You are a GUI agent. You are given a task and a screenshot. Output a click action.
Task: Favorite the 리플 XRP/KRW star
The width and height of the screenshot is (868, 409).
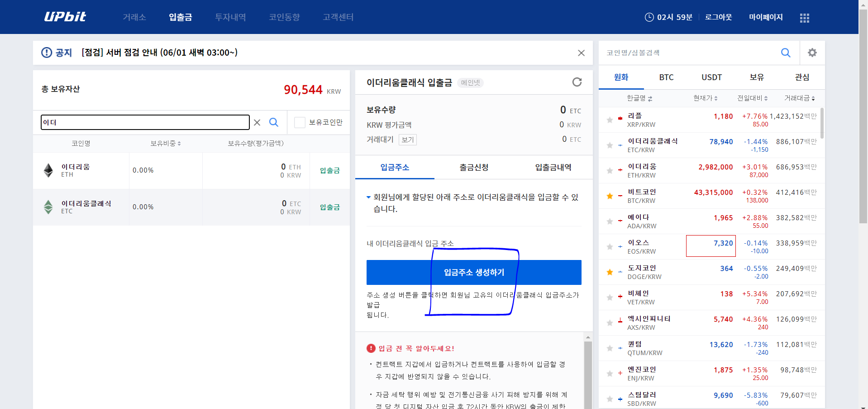[x=610, y=120]
